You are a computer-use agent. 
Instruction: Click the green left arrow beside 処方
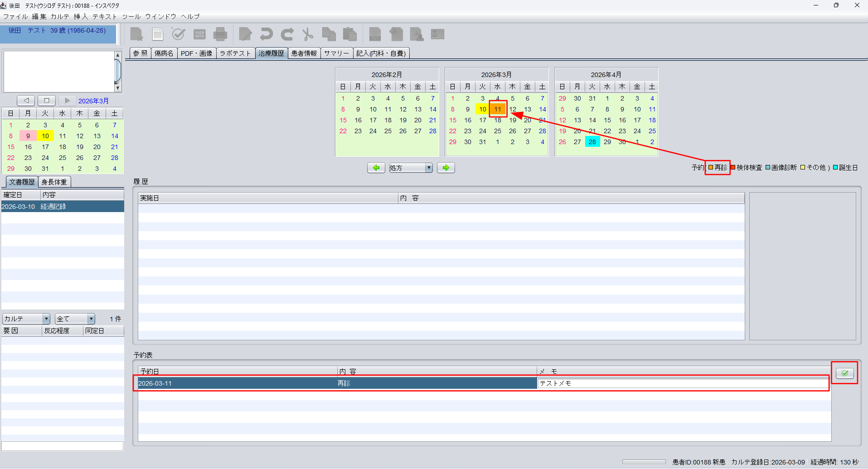(376, 168)
